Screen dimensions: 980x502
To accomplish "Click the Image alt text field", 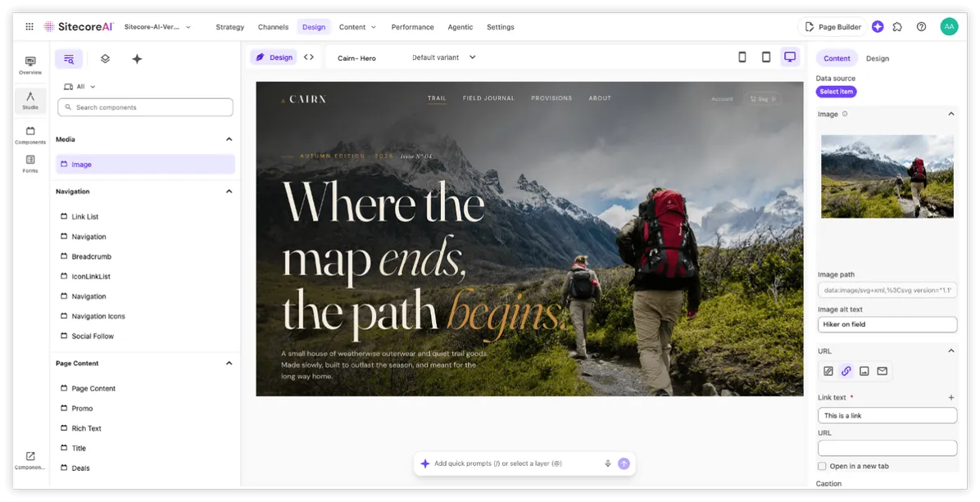I will click(x=887, y=324).
